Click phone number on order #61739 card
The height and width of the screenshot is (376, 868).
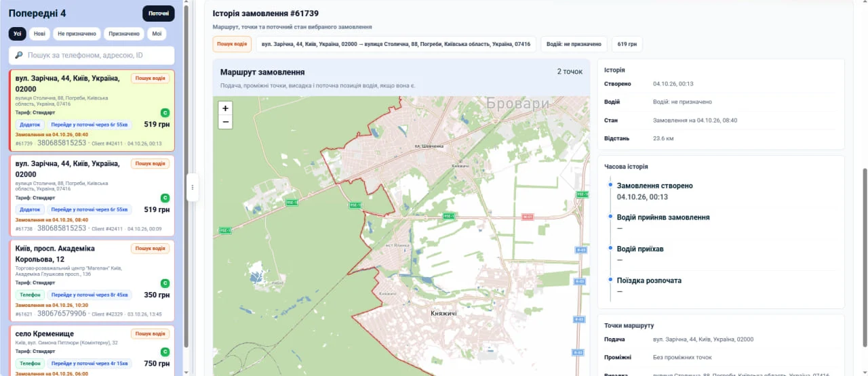click(62, 143)
